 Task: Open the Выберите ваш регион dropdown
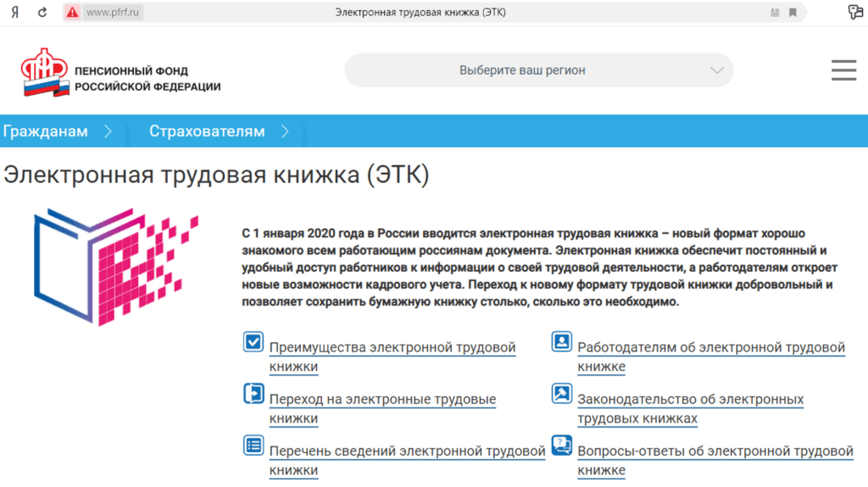538,70
